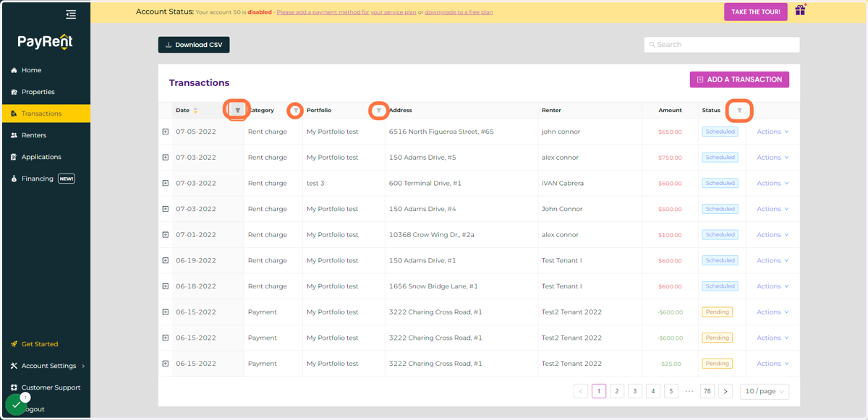This screenshot has height=420, width=868.
Task: Expand the row dated 06-19-2022
Action: pyautogui.click(x=165, y=261)
